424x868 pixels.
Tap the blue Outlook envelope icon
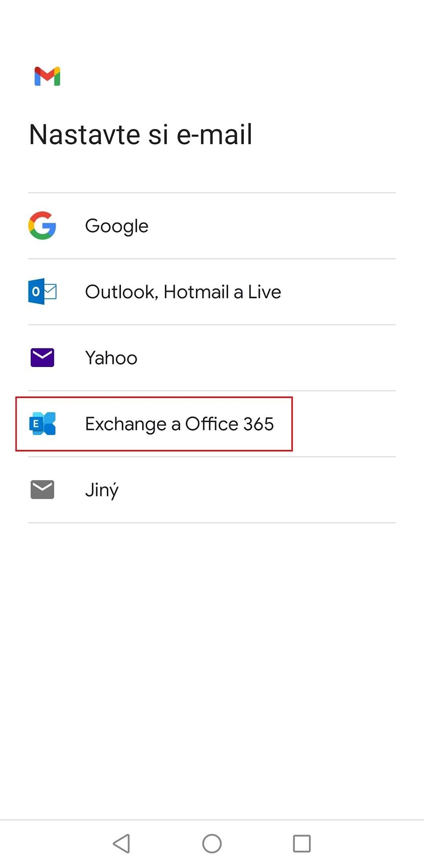coord(42,291)
